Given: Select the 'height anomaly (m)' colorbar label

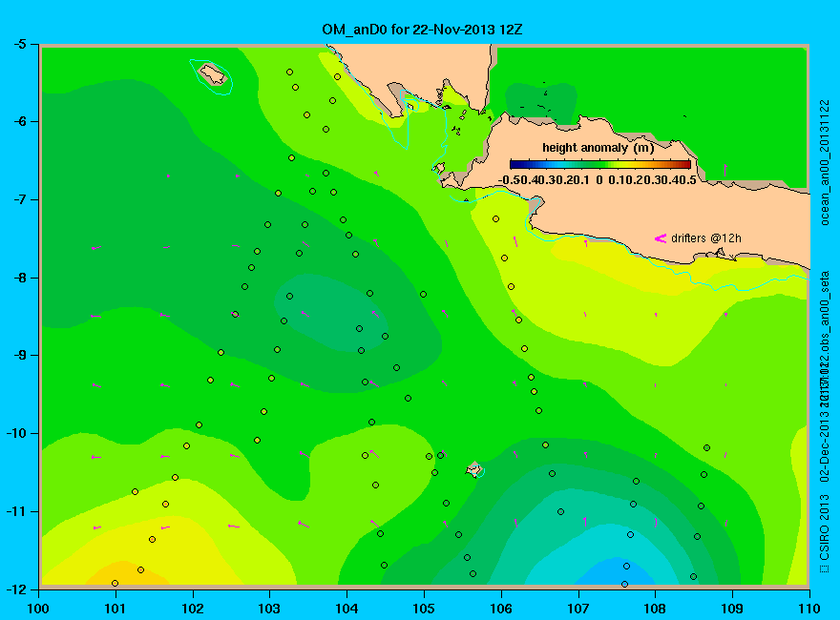Looking at the screenshot, I should pyautogui.click(x=598, y=148).
